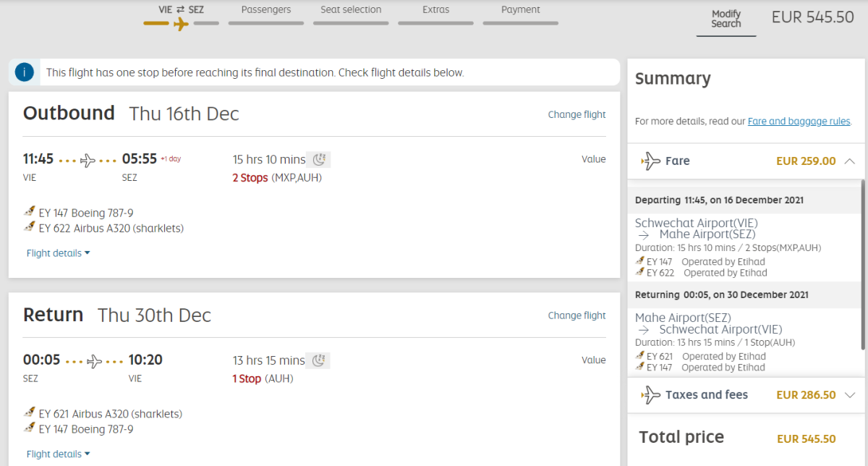Go to the Seat selection step

point(351,10)
